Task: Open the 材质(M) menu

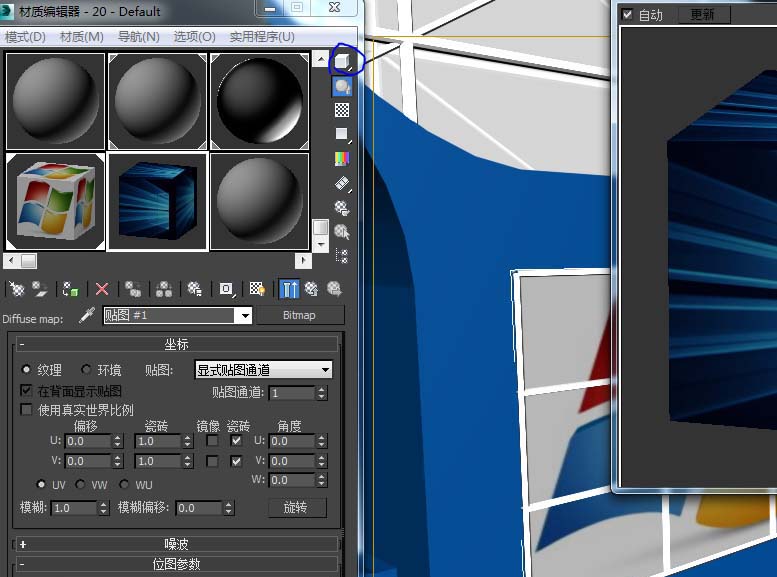Action: point(81,37)
